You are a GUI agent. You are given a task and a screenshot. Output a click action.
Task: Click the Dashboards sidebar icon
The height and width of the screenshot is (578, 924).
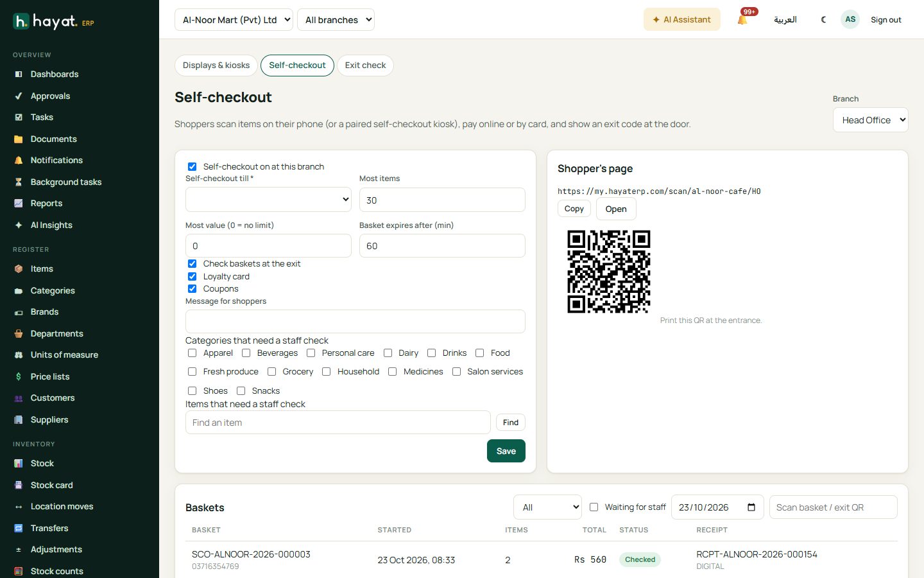coord(19,74)
